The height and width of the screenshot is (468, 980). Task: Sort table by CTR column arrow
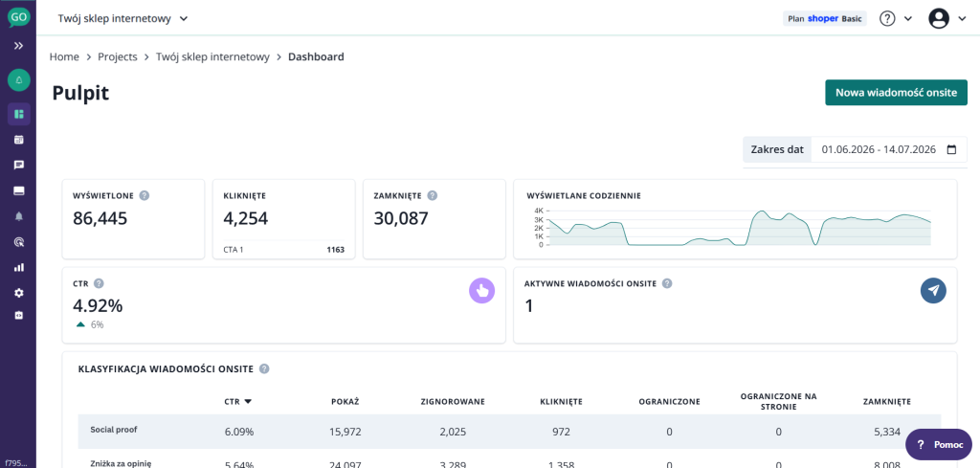[x=248, y=402]
